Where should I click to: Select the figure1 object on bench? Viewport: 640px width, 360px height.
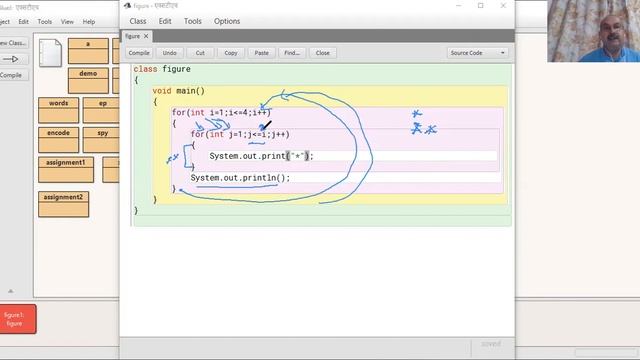pyautogui.click(x=18, y=319)
